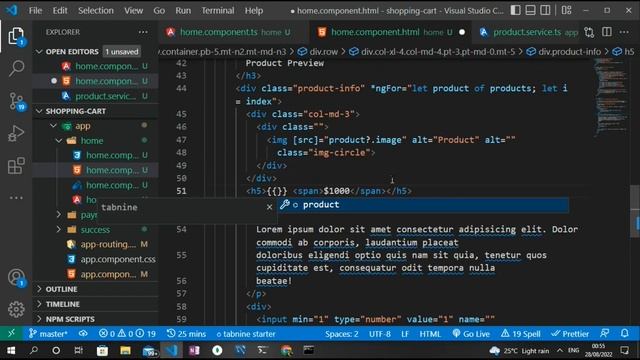Open the Edit menu
Screen dimensions: 640x360
tap(60, 10)
